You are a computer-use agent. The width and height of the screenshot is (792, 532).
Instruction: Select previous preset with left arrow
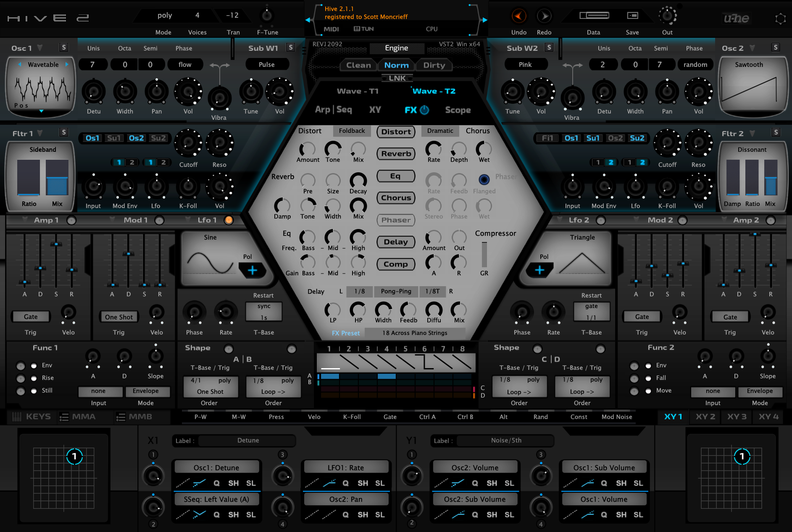point(308,20)
